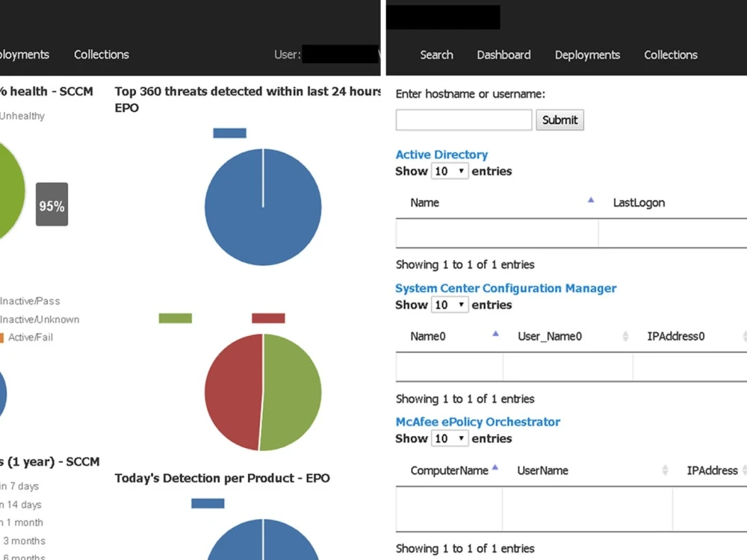
Task: Click the hostname or username input field
Action: tap(464, 119)
